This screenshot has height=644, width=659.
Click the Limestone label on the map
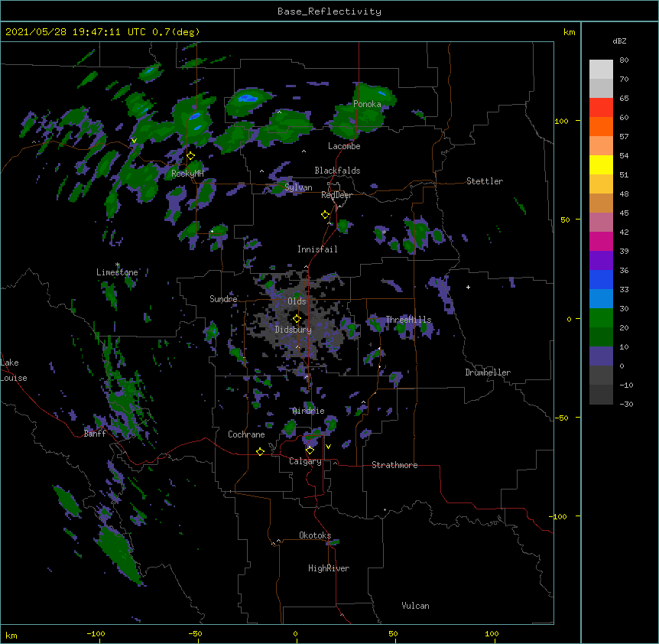tap(117, 272)
